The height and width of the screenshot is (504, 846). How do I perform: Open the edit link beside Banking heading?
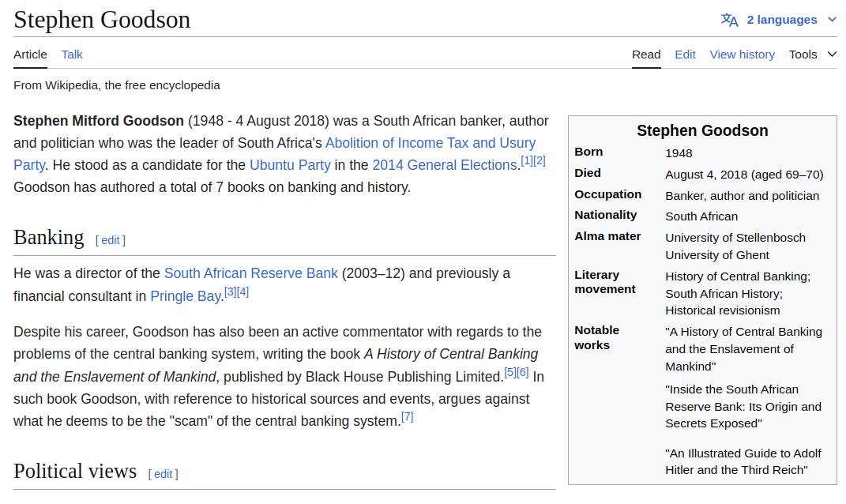click(x=110, y=240)
